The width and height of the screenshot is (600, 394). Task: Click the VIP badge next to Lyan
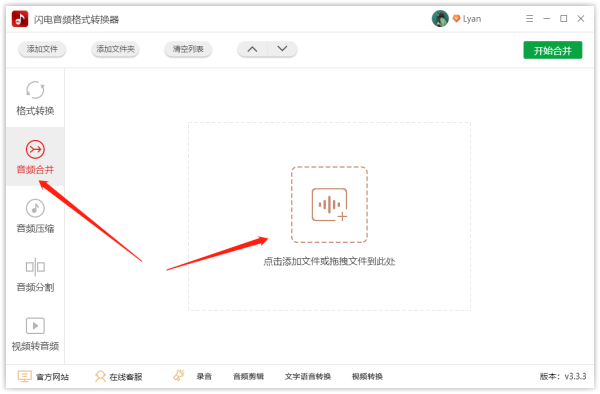click(456, 18)
